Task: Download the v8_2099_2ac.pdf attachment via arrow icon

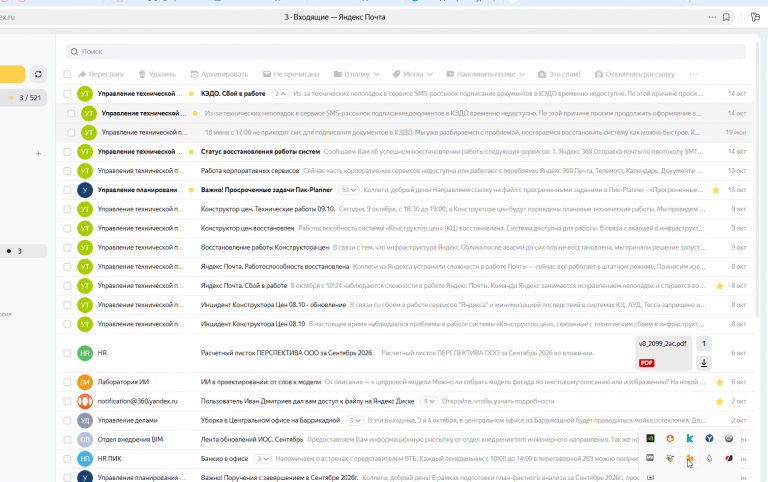Action: [x=704, y=363]
